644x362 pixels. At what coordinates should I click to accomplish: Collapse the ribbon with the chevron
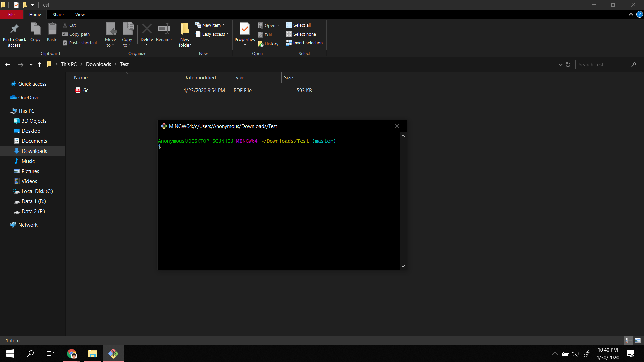point(631,14)
